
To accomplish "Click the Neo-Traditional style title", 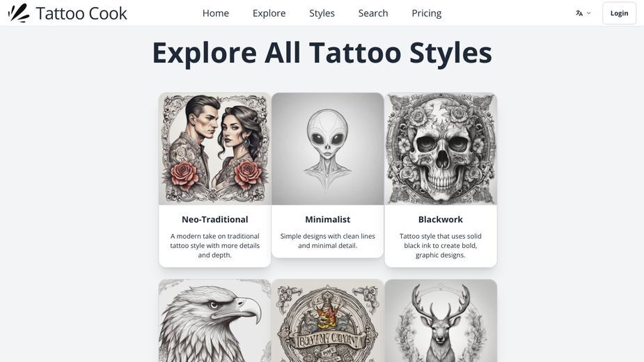I will click(215, 219).
